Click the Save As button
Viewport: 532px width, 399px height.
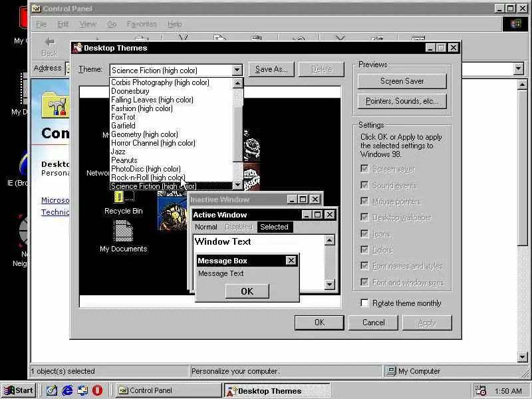[x=271, y=69]
